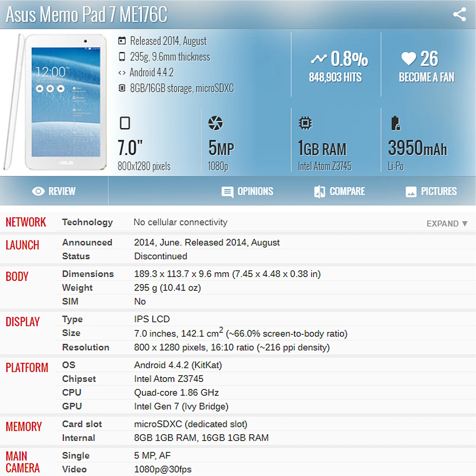Click BECOME A FAN link
Screen dimensions: 476x476
427,77
